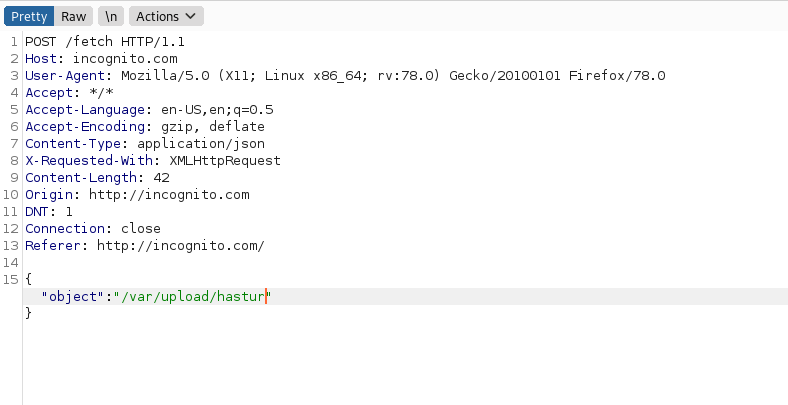The height and width of the screenshot is (405, 788).
Task: Click the DNT header line
Action: (x=49, y=212)
